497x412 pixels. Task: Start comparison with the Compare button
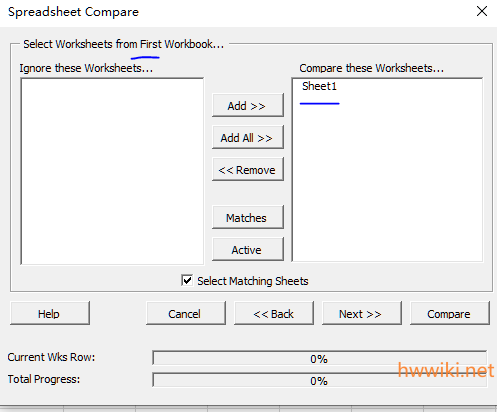450,313
